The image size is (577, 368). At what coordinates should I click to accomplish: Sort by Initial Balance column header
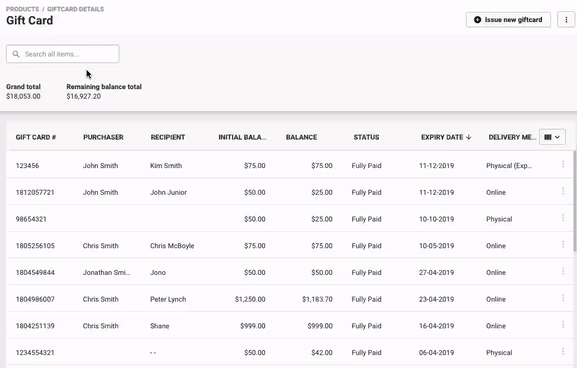(x=242, y=137)
